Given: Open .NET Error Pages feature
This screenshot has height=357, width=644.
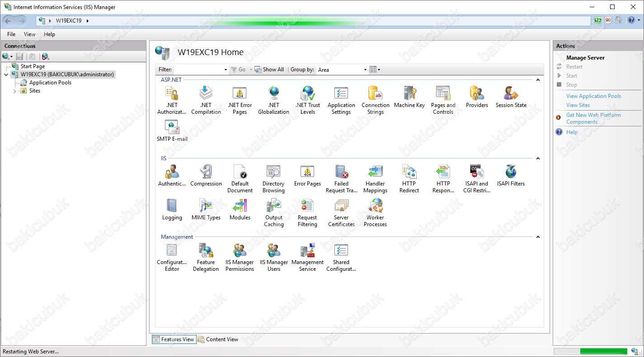Looking at the screenshot, I should click(x=240, y=100).
